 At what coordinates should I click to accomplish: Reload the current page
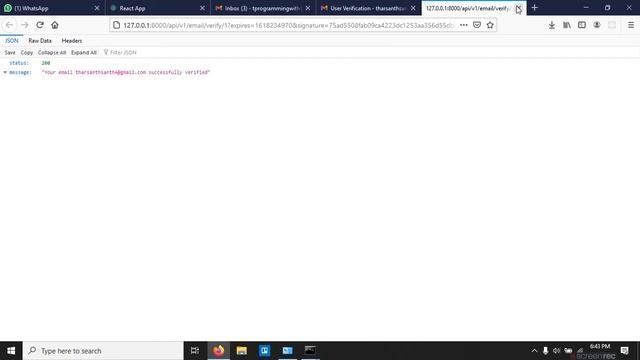(x=40, y=25)
